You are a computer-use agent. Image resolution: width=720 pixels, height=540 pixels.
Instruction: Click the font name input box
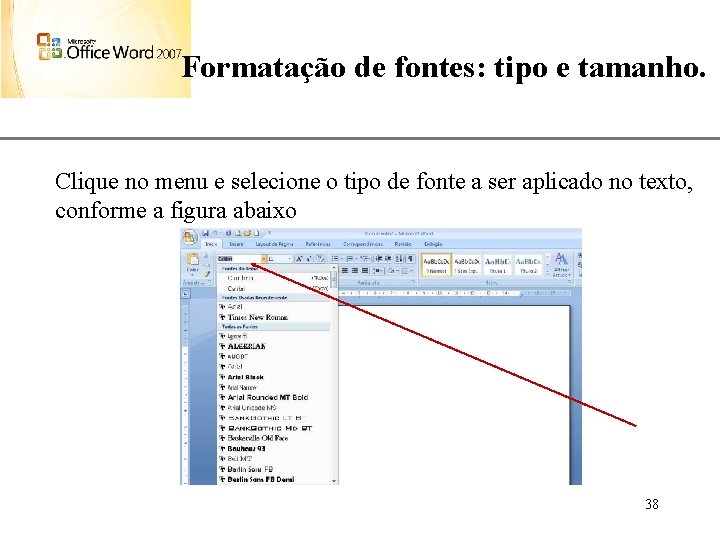(x=239, y=259)
